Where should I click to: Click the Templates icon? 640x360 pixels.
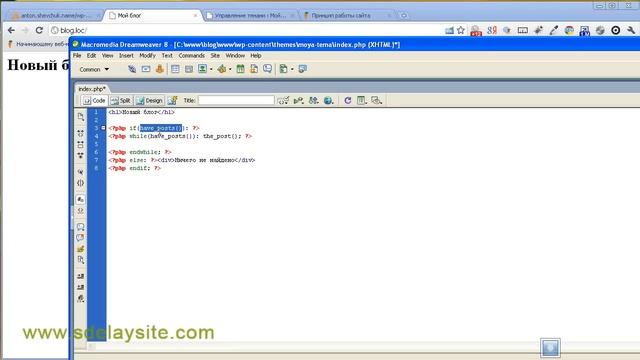(x=283, y=69)
